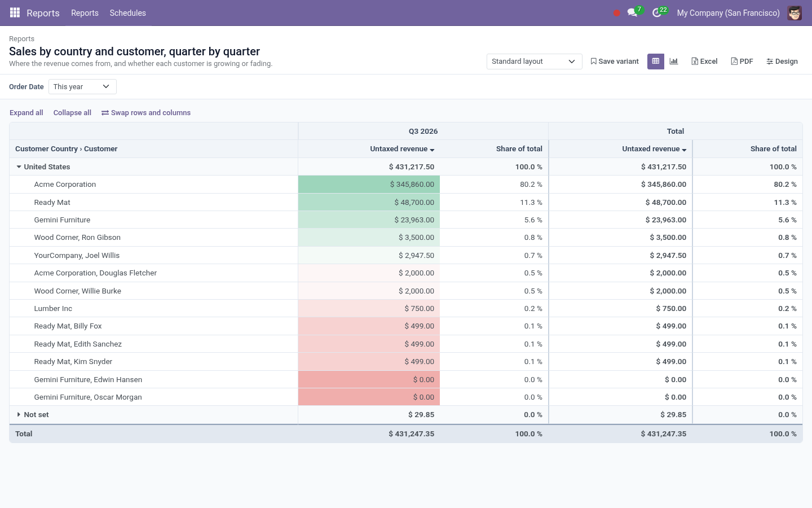Click the Reports app title

click(x=43, y=13)
